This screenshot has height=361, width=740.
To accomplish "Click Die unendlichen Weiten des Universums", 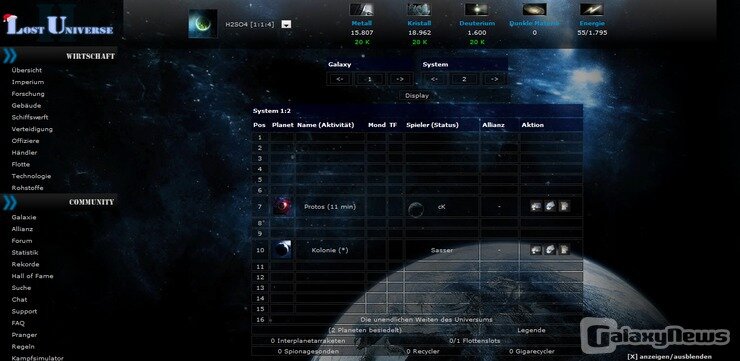I will 426,319.
